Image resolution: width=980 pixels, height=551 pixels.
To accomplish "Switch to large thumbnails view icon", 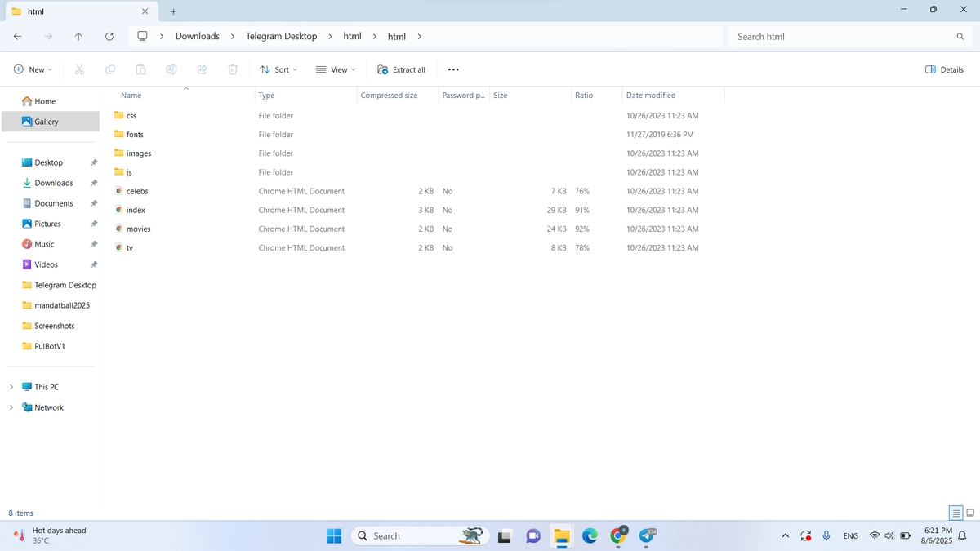I will click(x=970, y=513).
